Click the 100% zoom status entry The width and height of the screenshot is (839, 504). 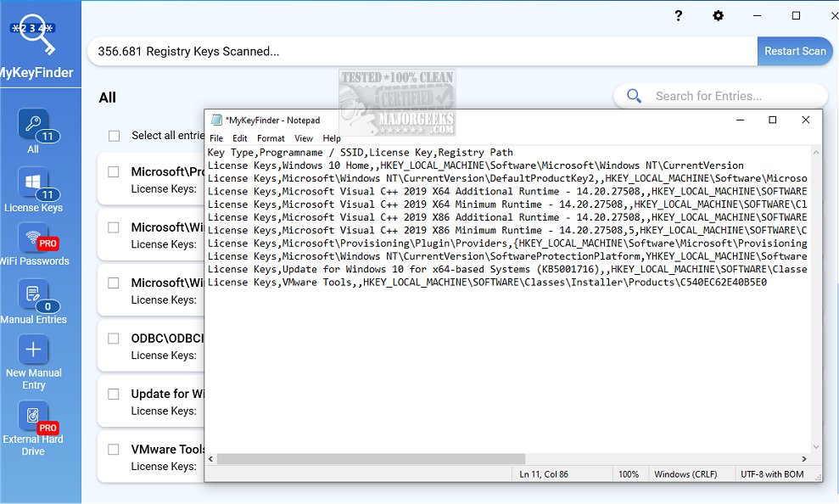[629, 474]
